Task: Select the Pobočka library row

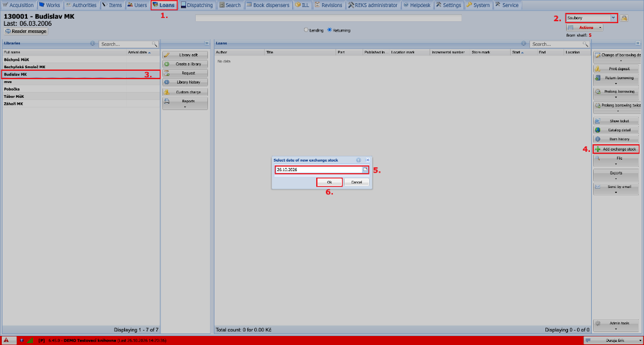Action: 80,89
